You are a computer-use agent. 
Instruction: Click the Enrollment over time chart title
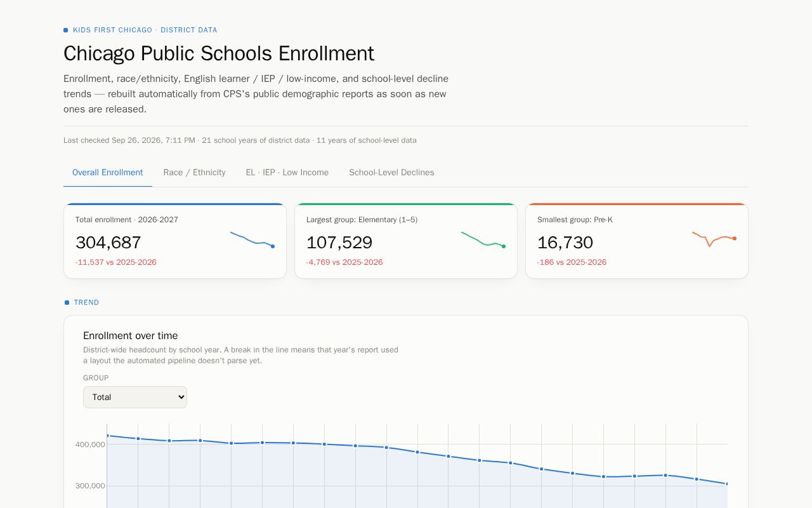[131, 336]
